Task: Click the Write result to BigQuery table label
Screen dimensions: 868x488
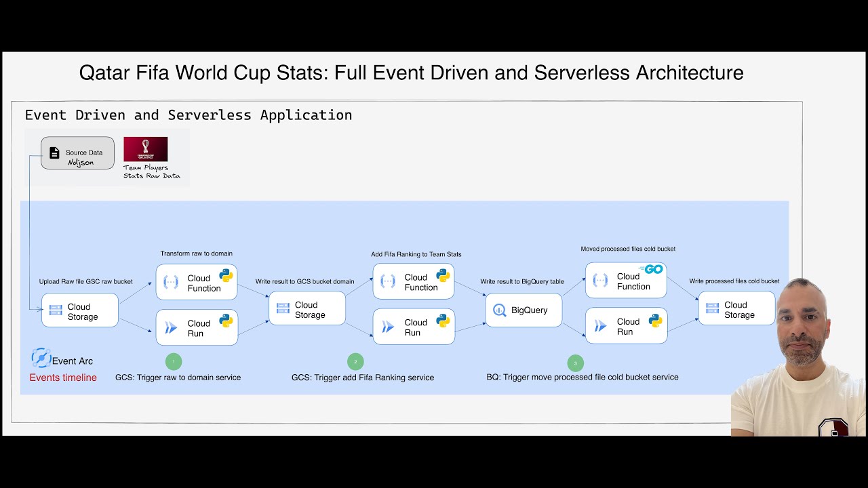Action: click(522, 281)
